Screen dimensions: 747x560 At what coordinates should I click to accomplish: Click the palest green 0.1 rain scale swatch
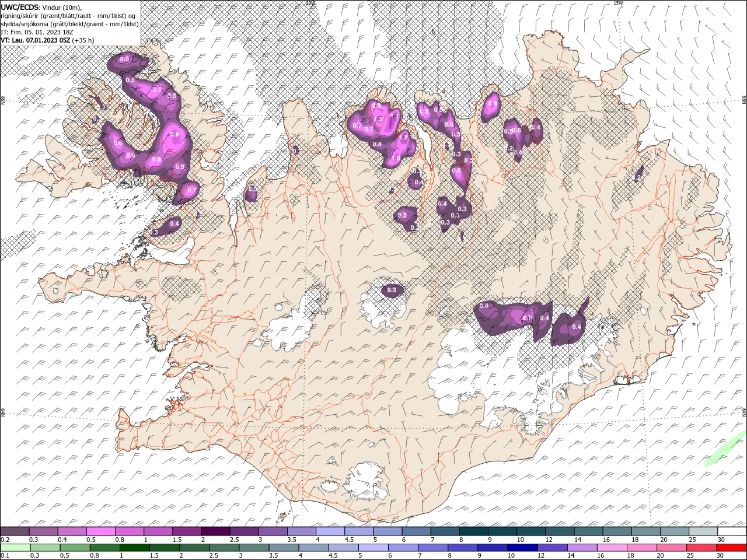[x=15, y=548]
